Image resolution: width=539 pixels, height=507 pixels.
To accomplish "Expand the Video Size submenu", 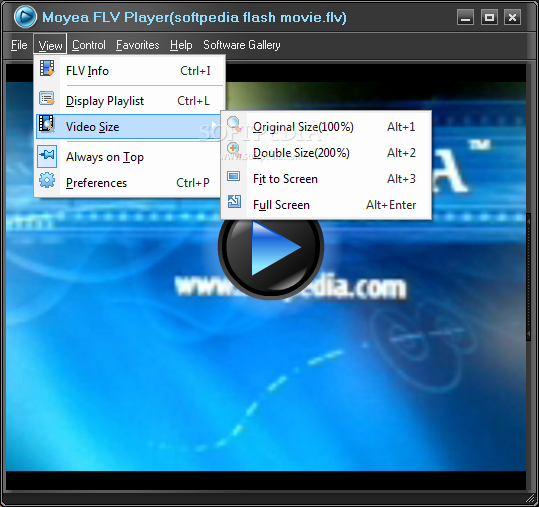I will (x=128, y=127).
